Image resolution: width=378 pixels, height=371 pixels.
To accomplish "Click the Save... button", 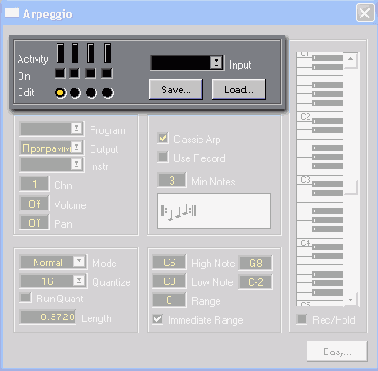I will 176,89.
